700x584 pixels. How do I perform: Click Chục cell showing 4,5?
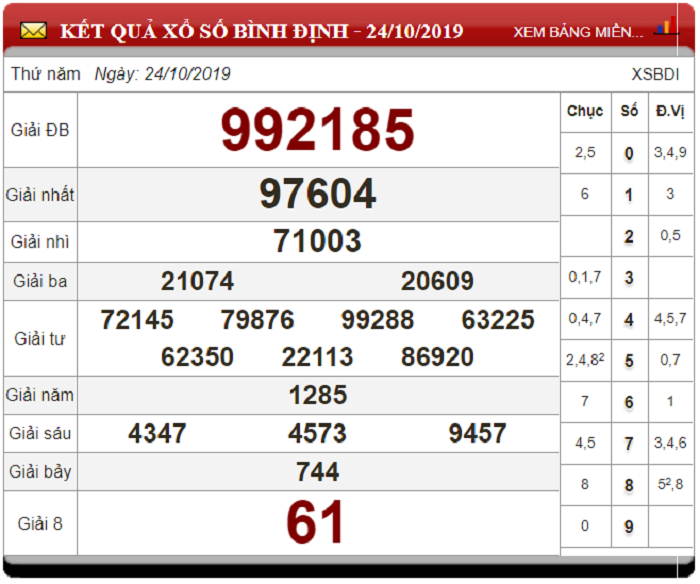click(x=585, y=443)
